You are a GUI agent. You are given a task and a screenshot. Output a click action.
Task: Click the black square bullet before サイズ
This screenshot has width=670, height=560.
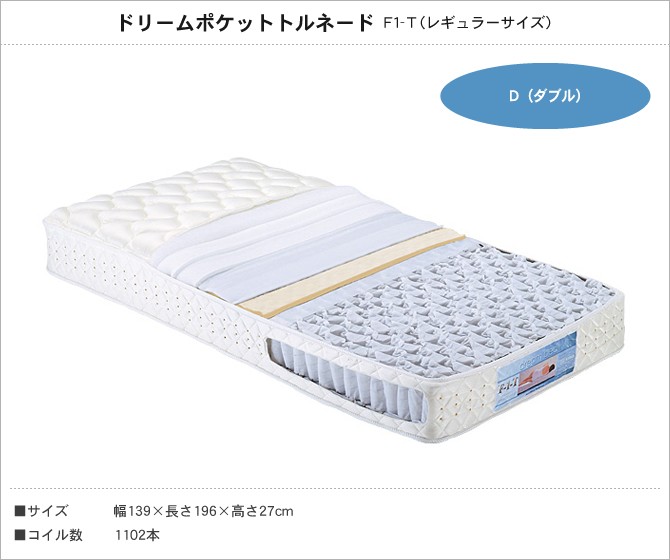pyautogui.click(x=20, y=511)
